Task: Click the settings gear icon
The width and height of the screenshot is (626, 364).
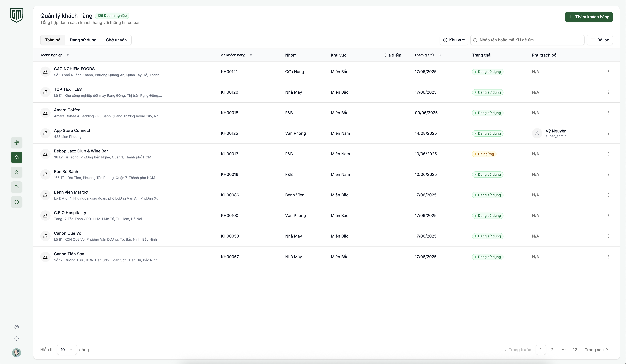Action: tap(16, 339)
